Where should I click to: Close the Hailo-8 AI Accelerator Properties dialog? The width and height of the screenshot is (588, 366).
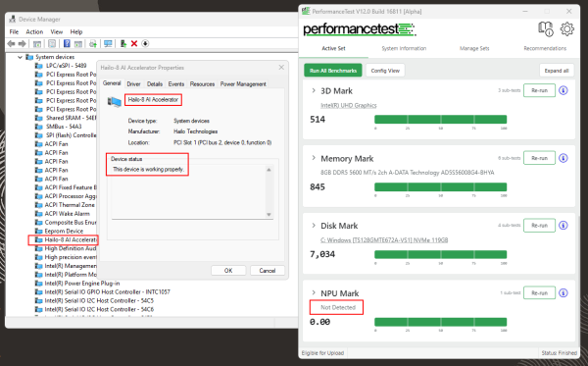coord(281,67)
